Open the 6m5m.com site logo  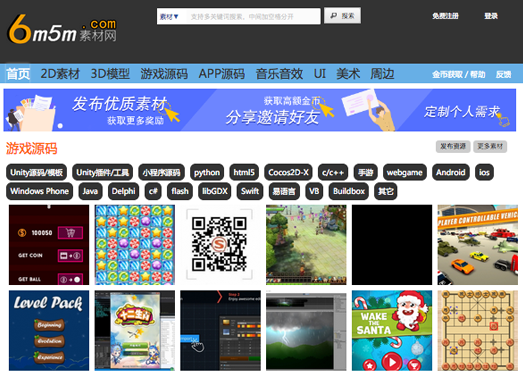tap(62, 29)
